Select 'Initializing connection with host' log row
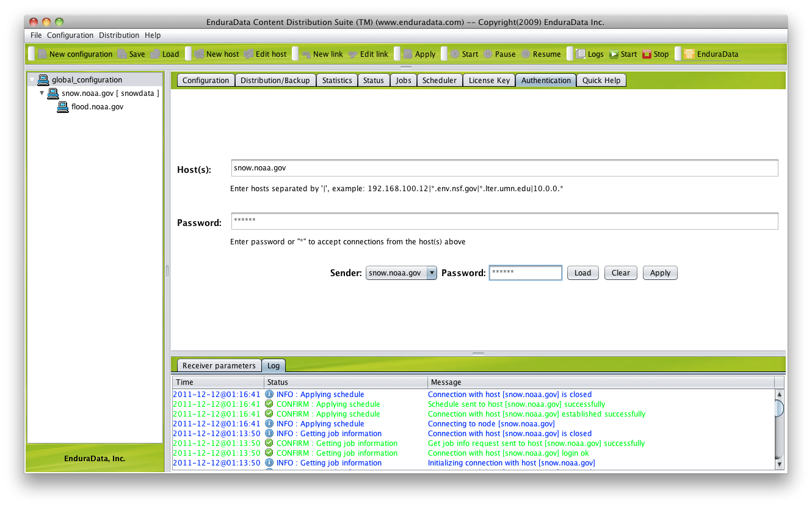The height and width of the screenshot is (507, 812). pos(473,463)
